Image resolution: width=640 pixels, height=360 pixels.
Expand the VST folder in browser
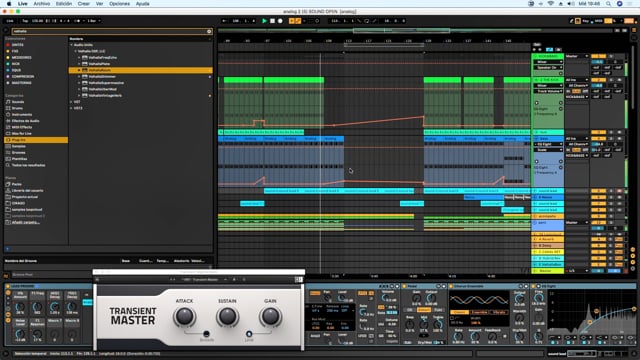tap(71, 102)
